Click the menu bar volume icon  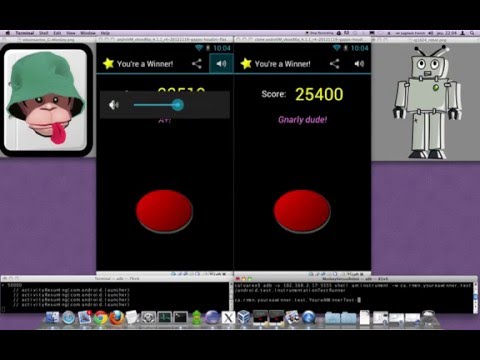431,33
